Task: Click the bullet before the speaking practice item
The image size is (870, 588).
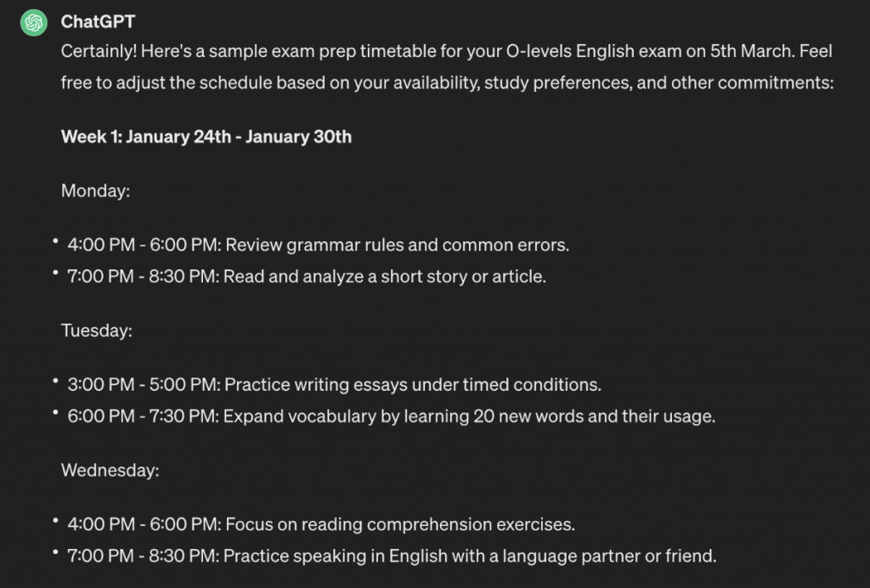Action: pos(55,552)
